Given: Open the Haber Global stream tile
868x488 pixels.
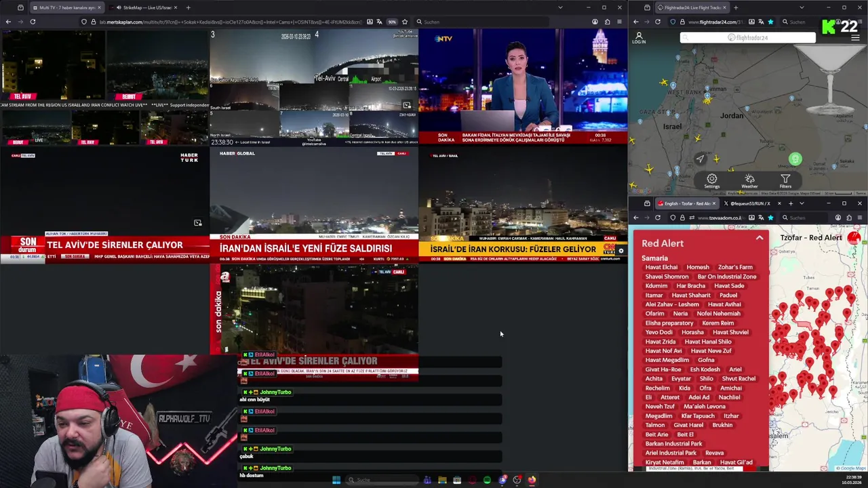Looking at the screenshot, I should pyautogui.click(x=314, y=205).
